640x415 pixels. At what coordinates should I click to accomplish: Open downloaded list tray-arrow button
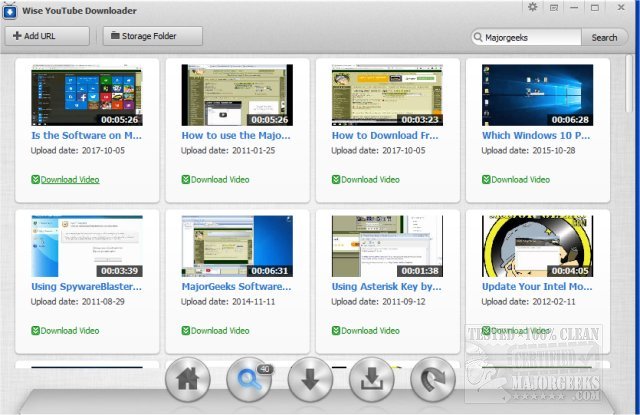point(371,379)
